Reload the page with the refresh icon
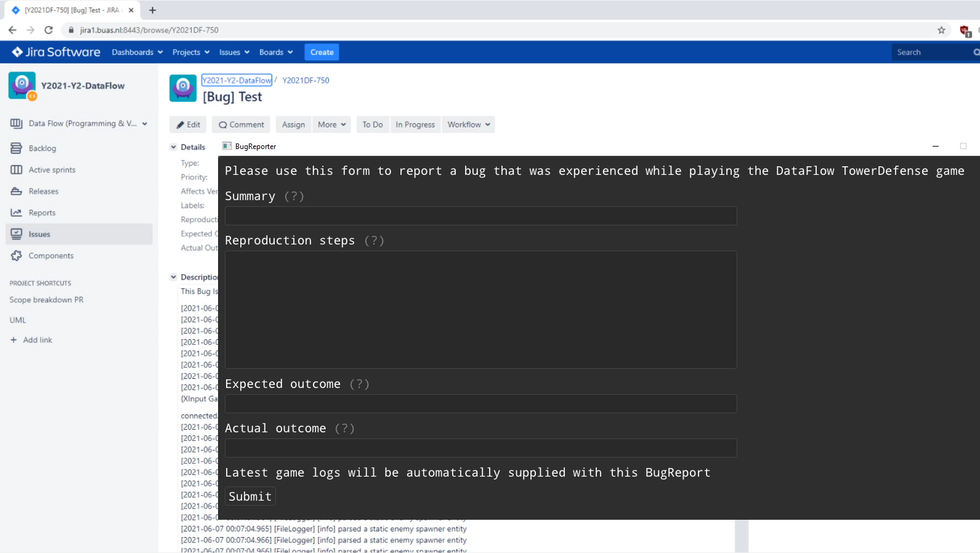Screen dimensions: 980x553 49,30
